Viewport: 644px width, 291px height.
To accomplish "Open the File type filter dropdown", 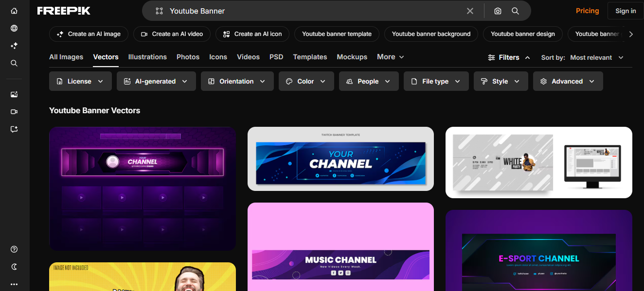I will (x=436, y=81).
